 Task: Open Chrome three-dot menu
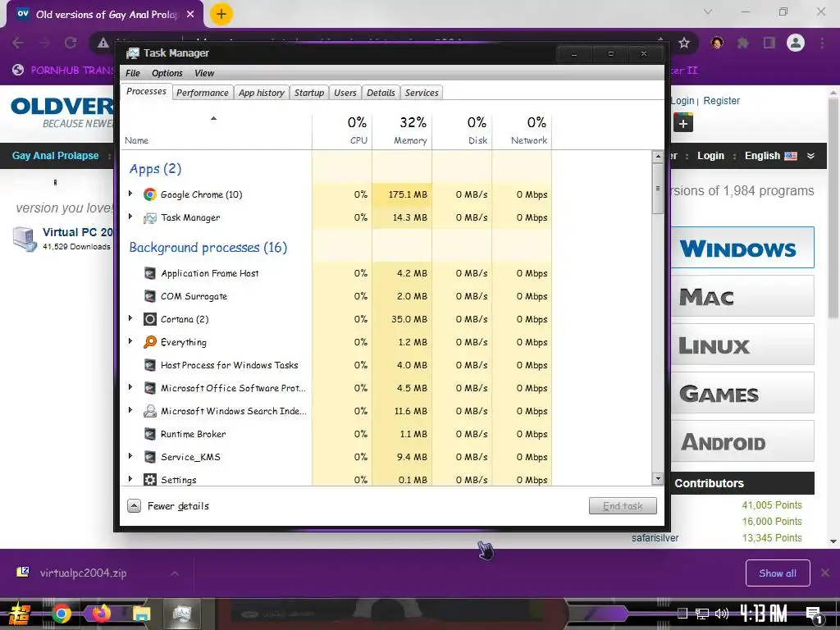coord(822,43)
